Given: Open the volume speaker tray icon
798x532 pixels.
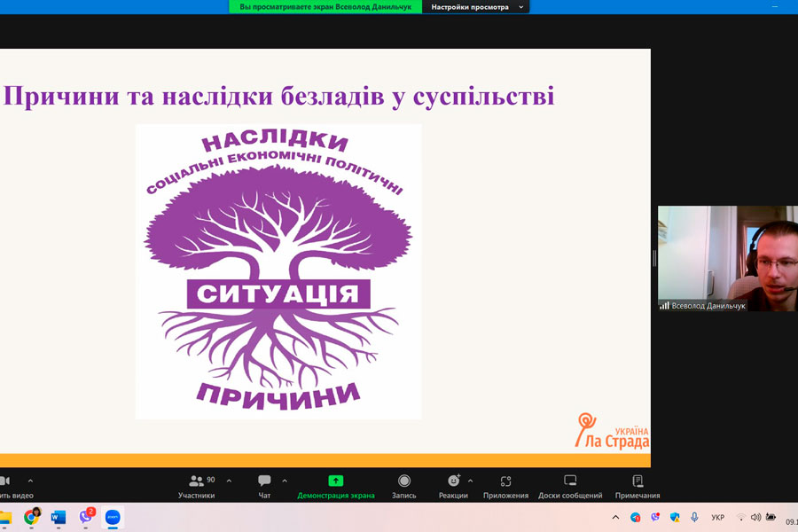Looking at the screenshot, I should [x=755, y=517].
